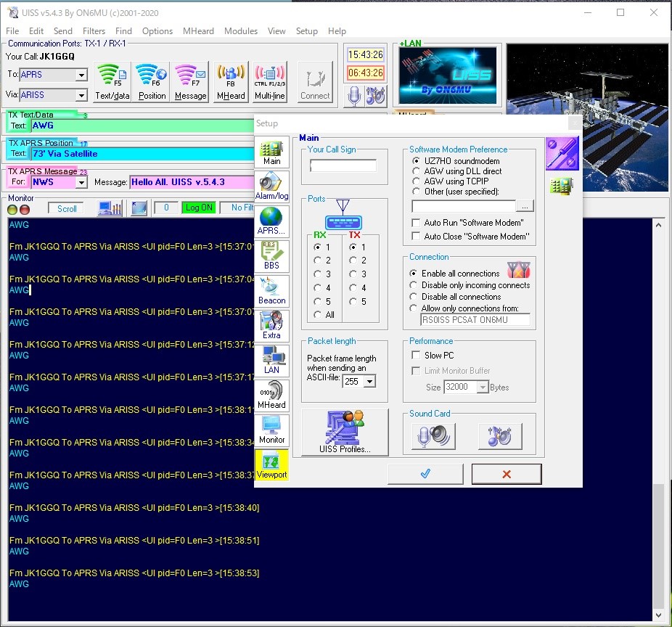Viewport: 672px width, 627px height.
Task: Expand the Via ARISS dropdown
Action: coord(81,95)
